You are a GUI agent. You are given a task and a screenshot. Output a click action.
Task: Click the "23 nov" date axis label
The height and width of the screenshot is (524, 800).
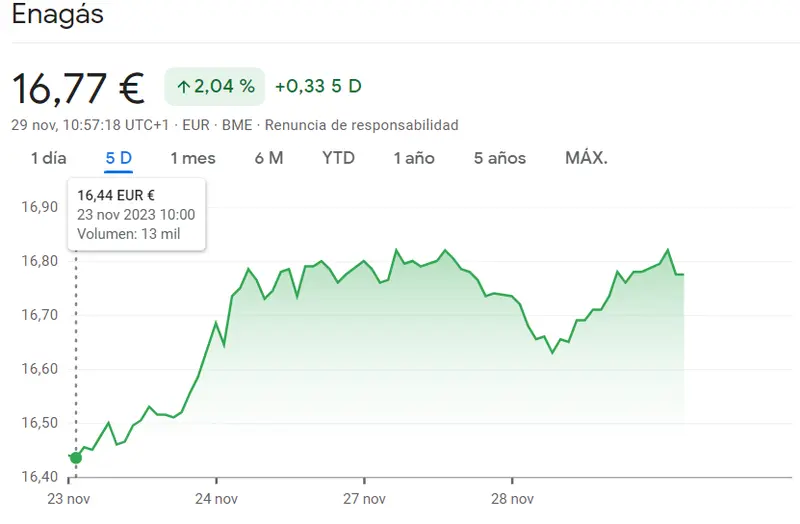click(x=69, y=497)
